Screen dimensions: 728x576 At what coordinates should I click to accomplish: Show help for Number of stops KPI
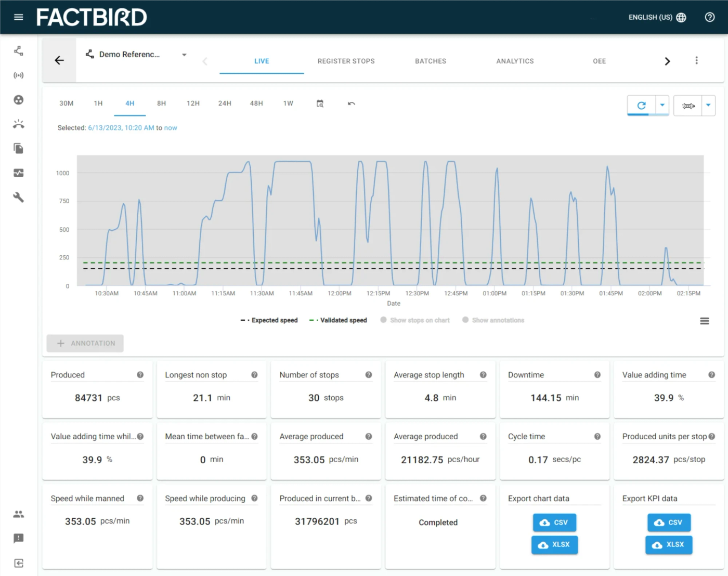369,375
